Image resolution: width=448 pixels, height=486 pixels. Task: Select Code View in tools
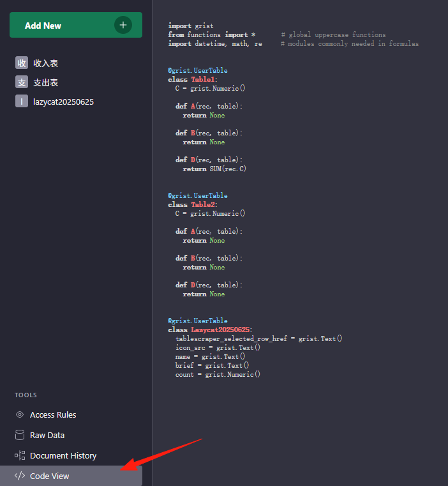pyautogui.click(x=71, y=476)
